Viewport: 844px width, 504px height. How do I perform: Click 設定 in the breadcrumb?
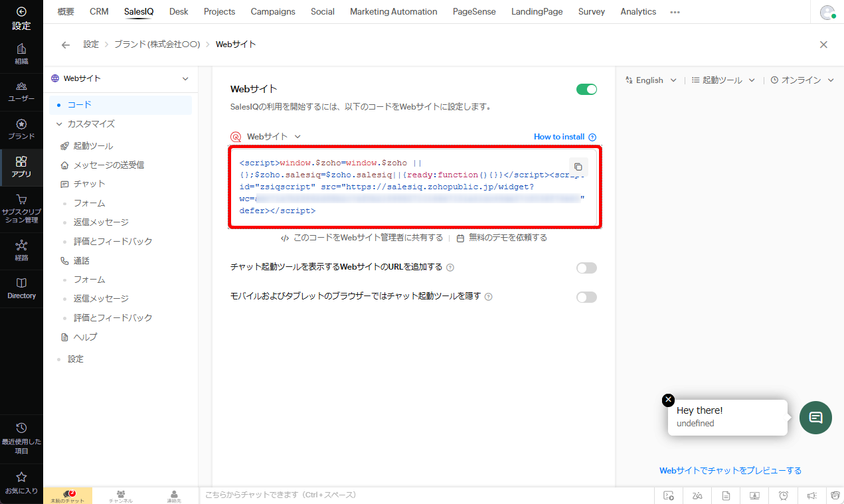[91, 44]
